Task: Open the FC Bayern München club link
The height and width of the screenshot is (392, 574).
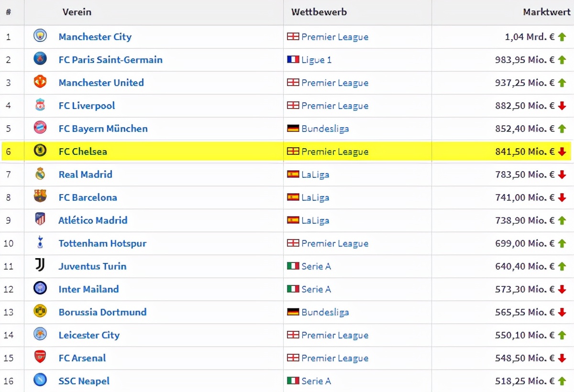Action: (103, 129)
